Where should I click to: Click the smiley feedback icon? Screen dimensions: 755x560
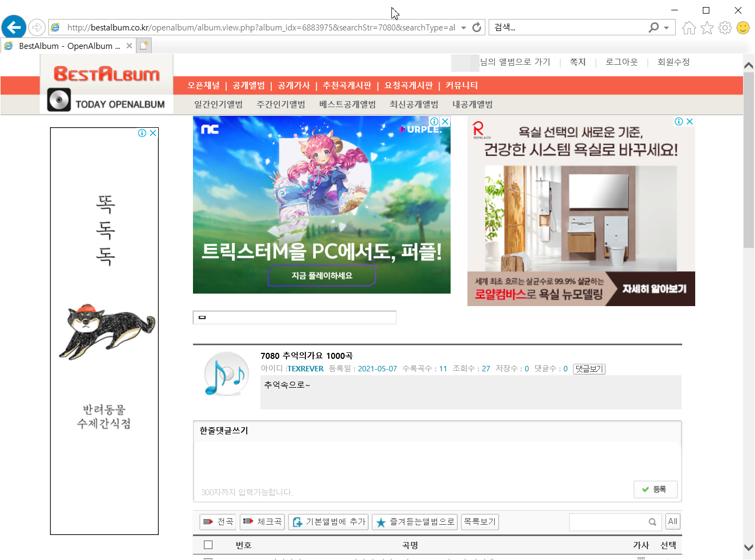click(x=743, y=28)
